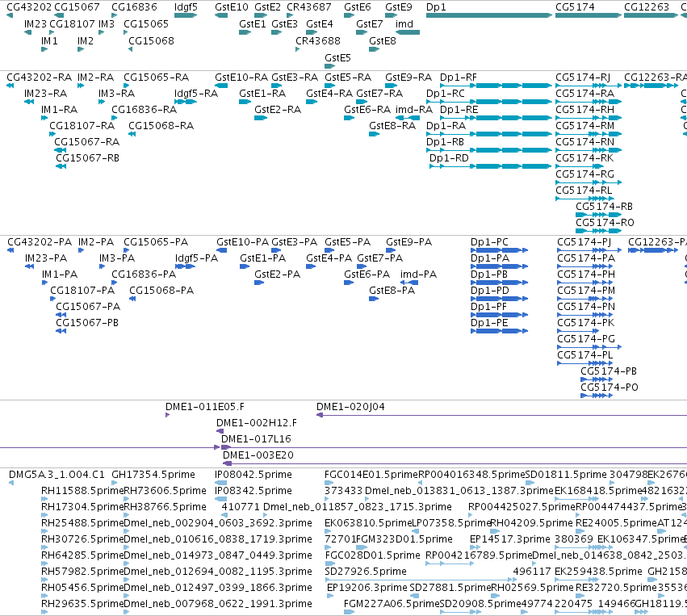Image resolution: width=687 pixels, height=616 pixels.
Task: Select the imd-RA transcript
Action: click(408, 118)
